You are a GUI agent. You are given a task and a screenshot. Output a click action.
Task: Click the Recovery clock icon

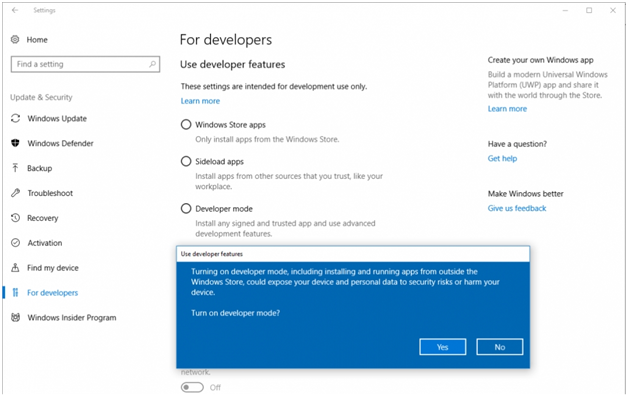click(x=16, y=217)
